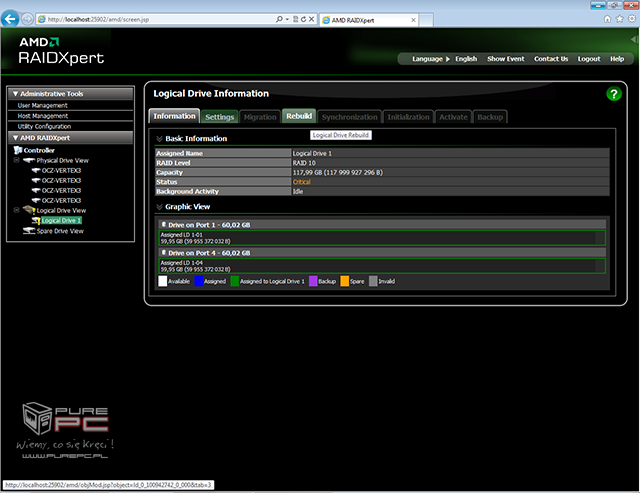Open the browser home icon
This screenshot has height=493, width=640.
pos(607,19)
